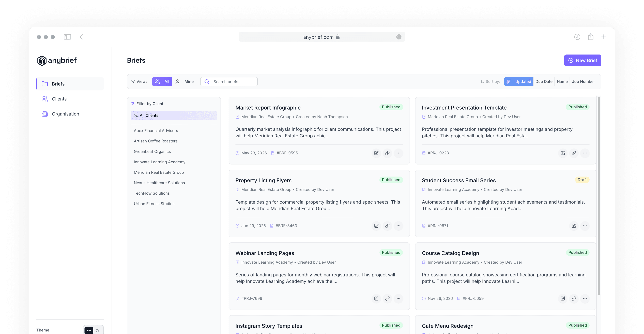Click inside the Search briefs field
The width and height of the screenshot is (644, 334).
pos(229,81)
